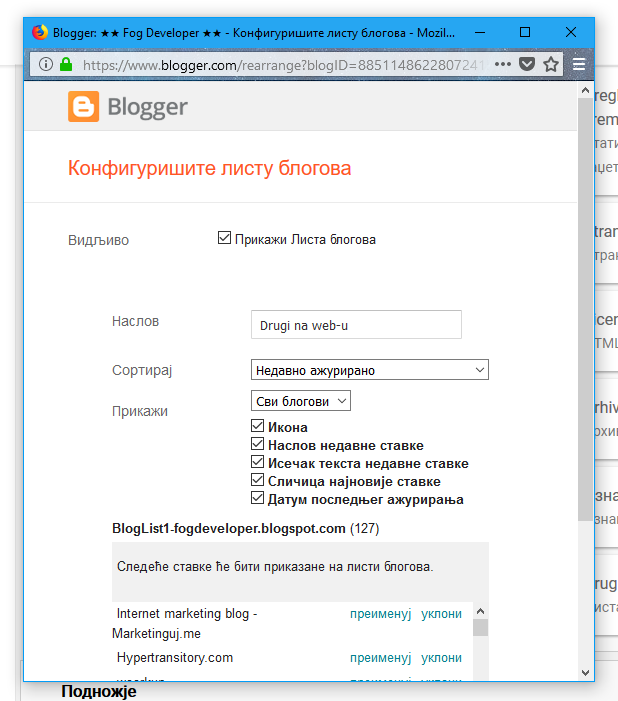Click BlogList1-fogdeveloper.blogspot.com heading text
This screenshot has height=701, width=618.
[x=229, y=528]
